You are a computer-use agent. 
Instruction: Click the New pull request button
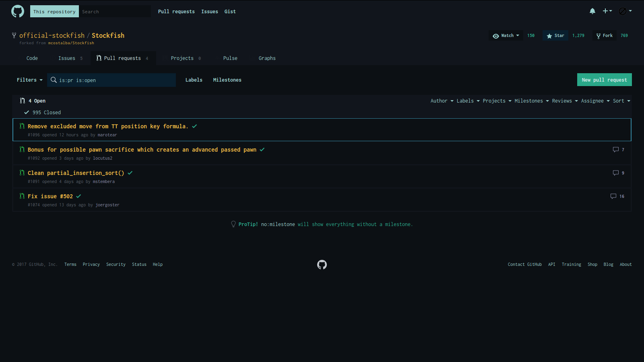[604, 80]
